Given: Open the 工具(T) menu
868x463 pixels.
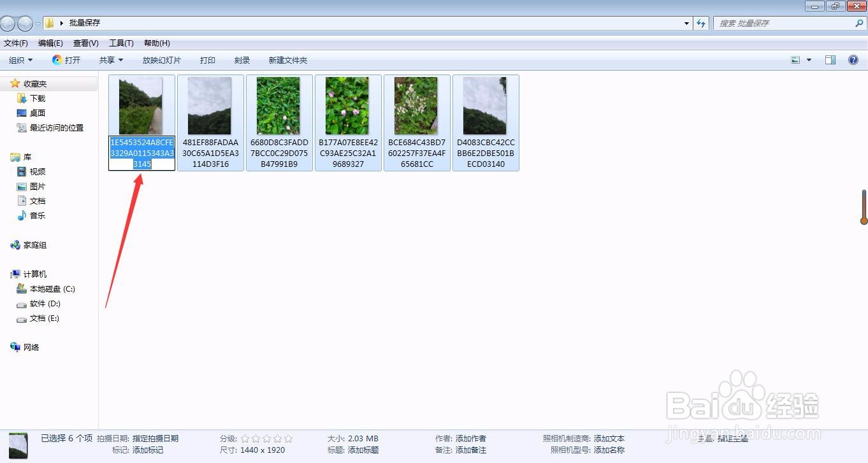Looking at the screenshot, I should [x=121, y=43].
